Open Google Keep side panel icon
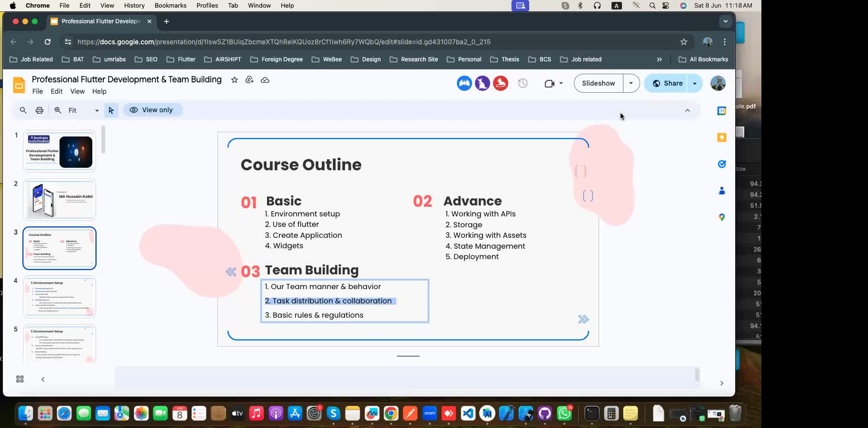Screen dimensions: 868x428 point(721,137)
